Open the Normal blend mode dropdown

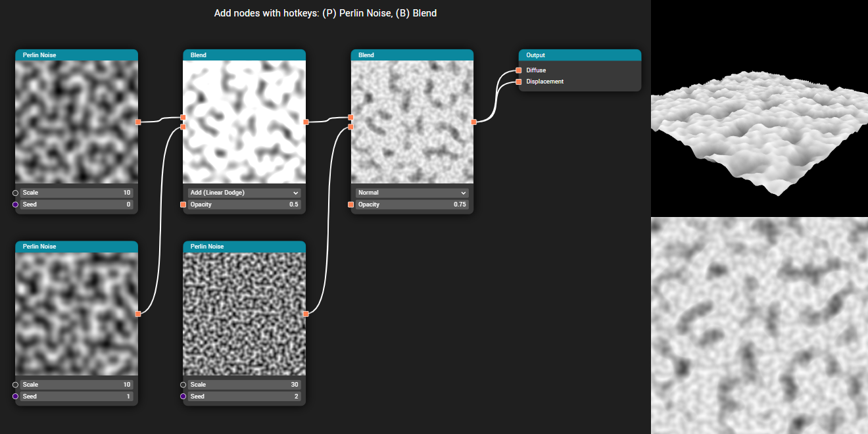coord(412,192)
